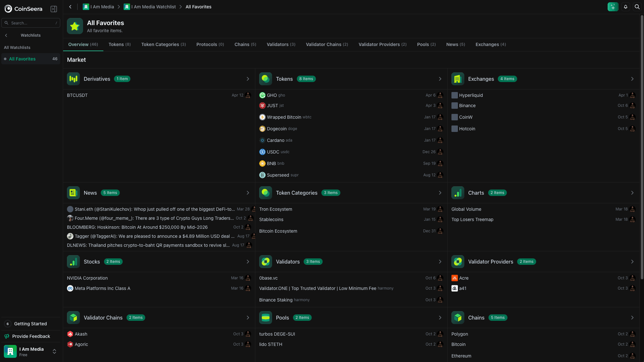Open Global Volume chart row
The image size is (644, 362).
543,209
